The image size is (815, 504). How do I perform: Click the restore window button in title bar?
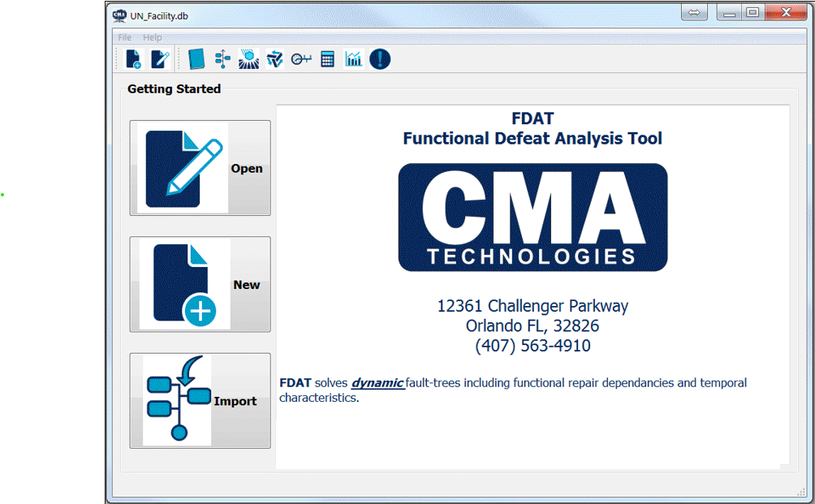(753, 12)
